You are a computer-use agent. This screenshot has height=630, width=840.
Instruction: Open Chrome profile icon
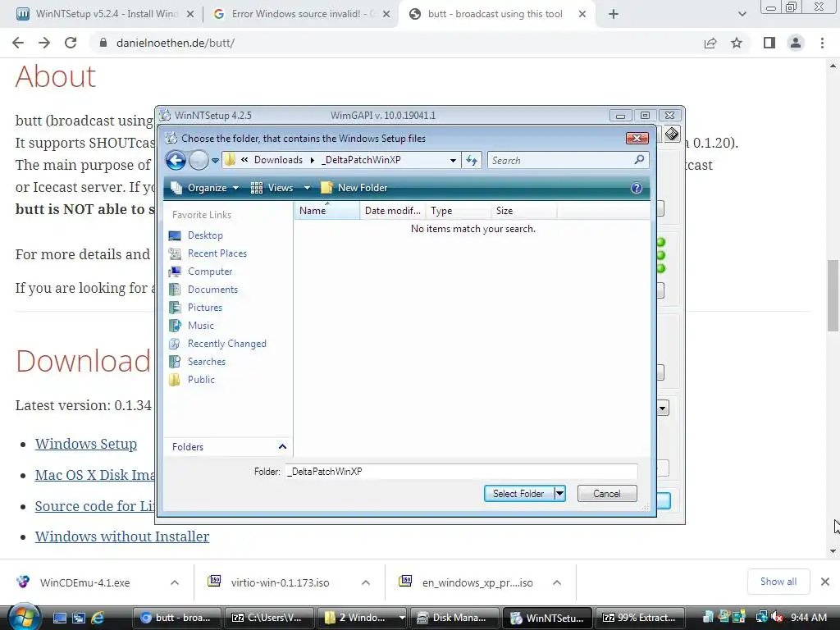796,43
